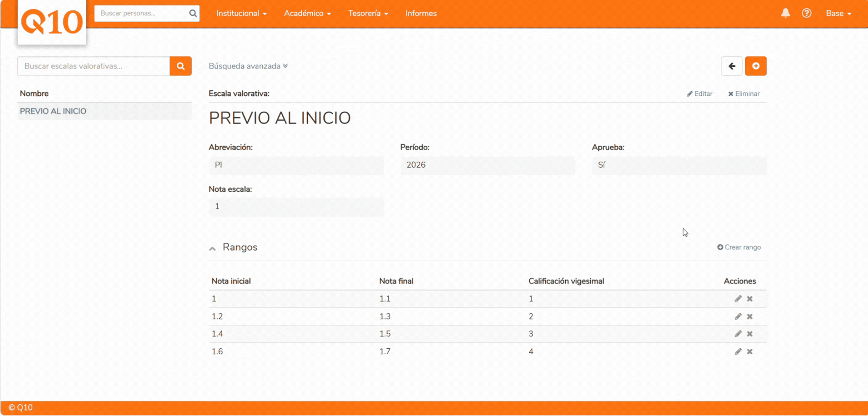Focus the Buscar escalas valorativas input
This screenshot has width=868, height=416.
click(x=94, y=66)
